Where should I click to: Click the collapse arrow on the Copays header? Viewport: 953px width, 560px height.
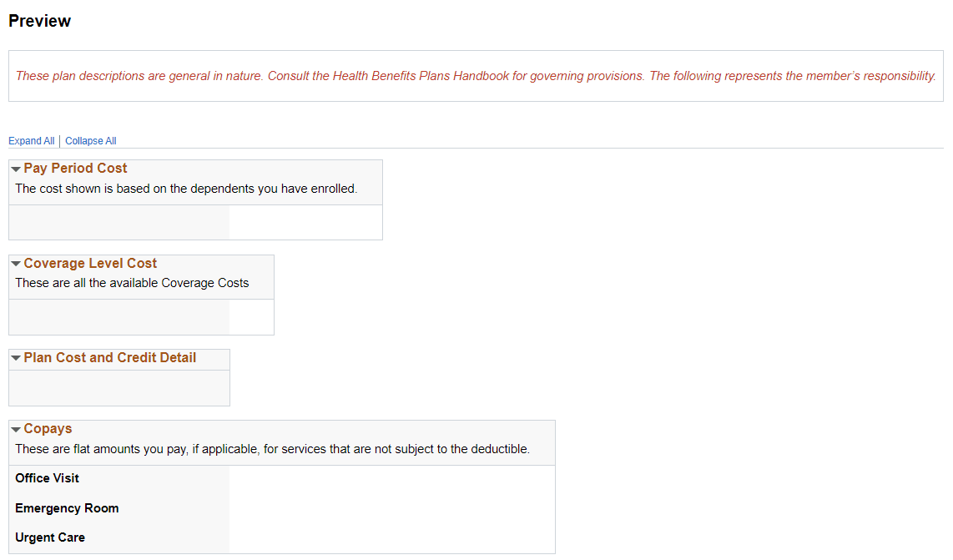[x=16, y=428]
